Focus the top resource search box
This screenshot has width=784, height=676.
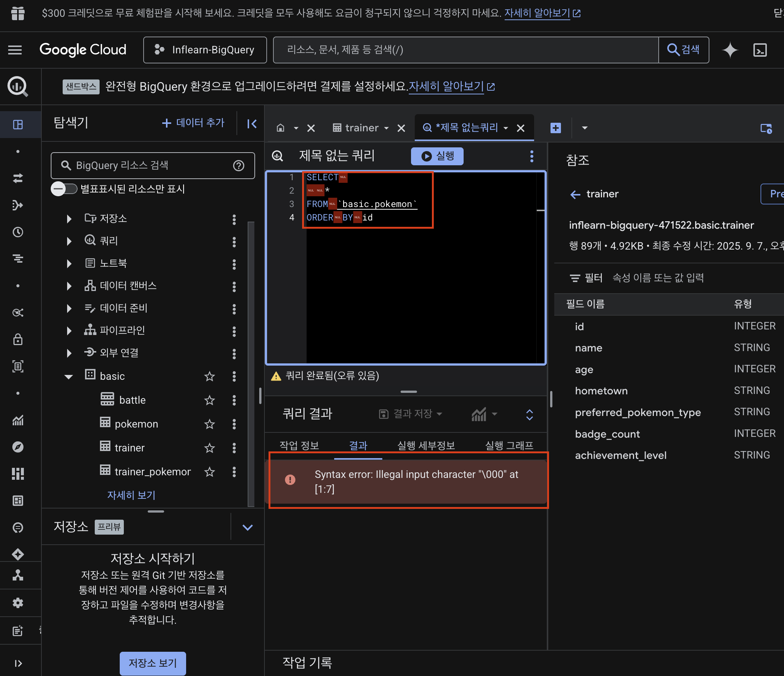[466, 50]
